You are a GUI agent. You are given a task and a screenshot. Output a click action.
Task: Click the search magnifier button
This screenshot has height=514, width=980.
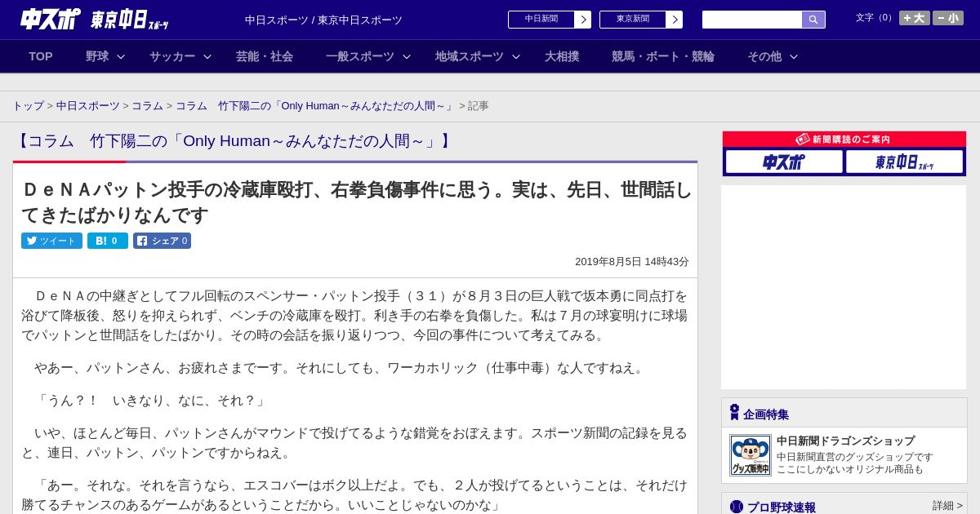(x=813, y=20)
